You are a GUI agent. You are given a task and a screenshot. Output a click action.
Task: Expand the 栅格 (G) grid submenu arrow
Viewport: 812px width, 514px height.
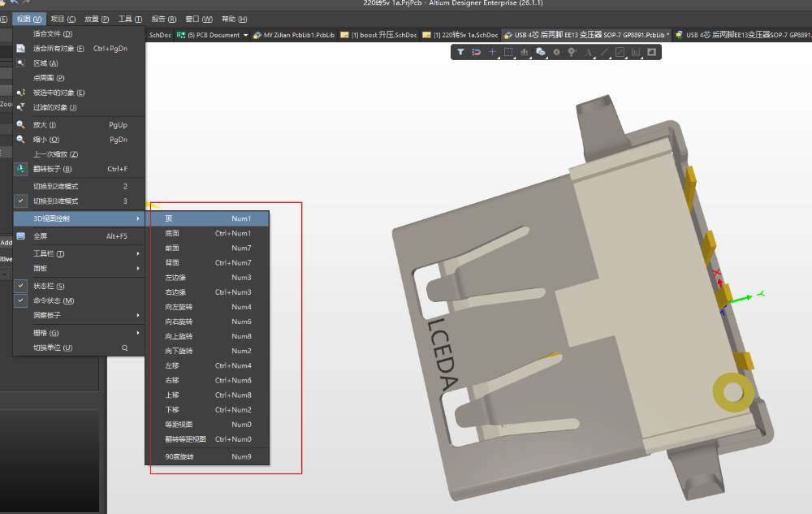(x=138, y=333)
